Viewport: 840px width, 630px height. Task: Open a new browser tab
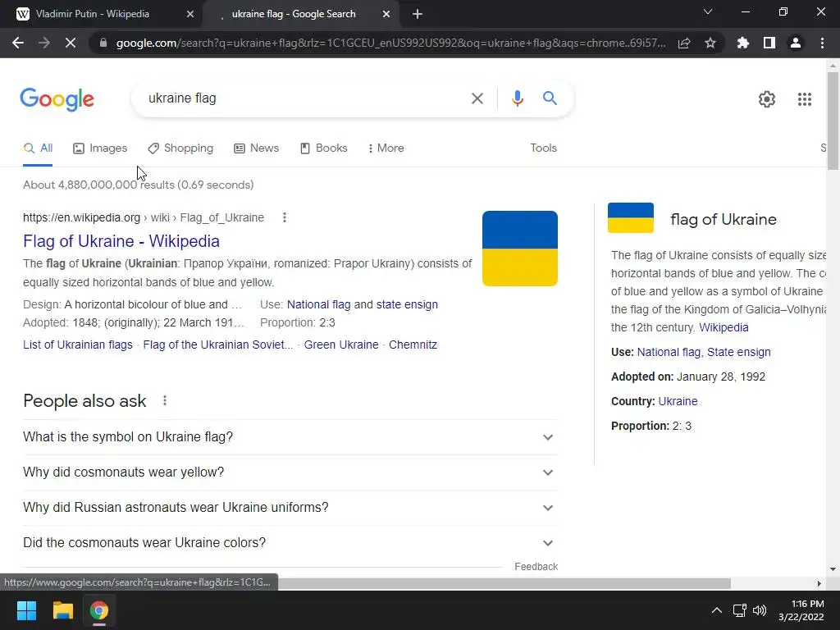pos(418,15)
